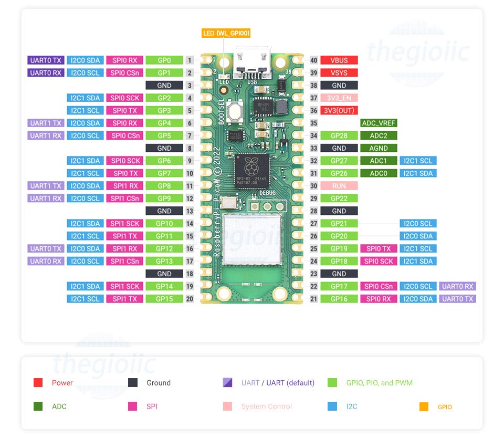The image size is (504, 438).
Task: Click the pink System Control legend swatch
Action: point(227,406)
